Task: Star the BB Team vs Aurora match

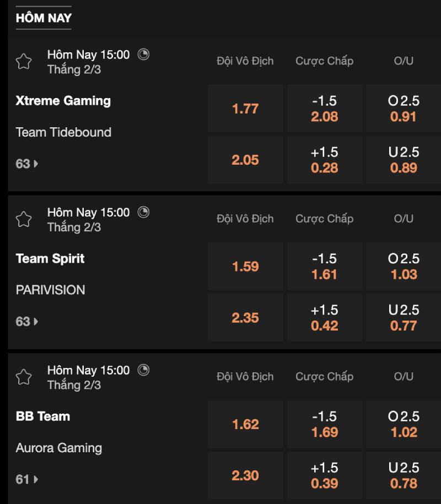Action: click(x=24, y=377)
